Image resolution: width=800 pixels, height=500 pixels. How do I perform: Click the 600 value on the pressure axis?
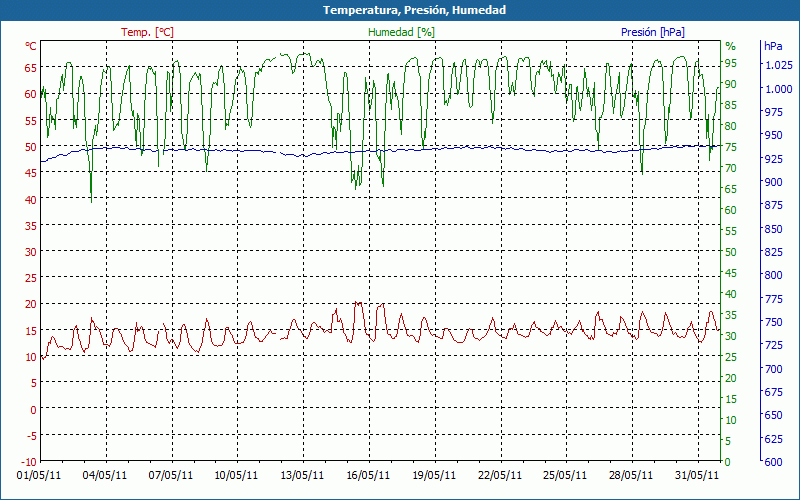point(773,462)
